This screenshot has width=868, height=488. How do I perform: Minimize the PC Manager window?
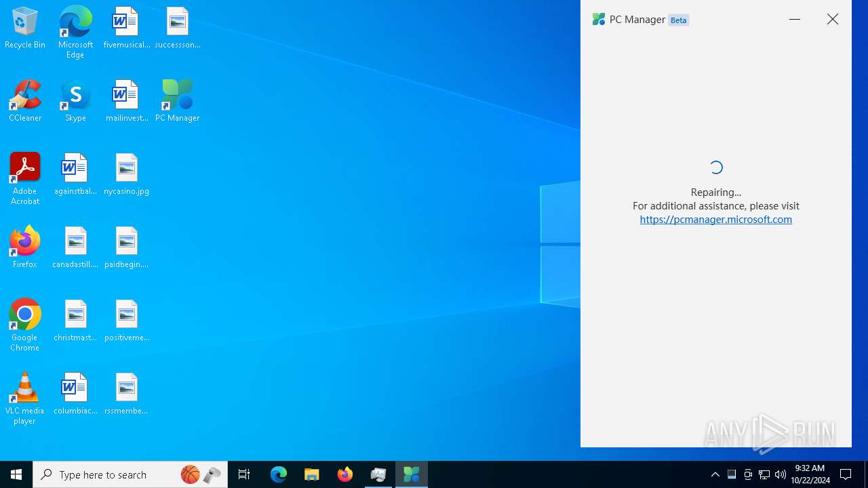795,20
